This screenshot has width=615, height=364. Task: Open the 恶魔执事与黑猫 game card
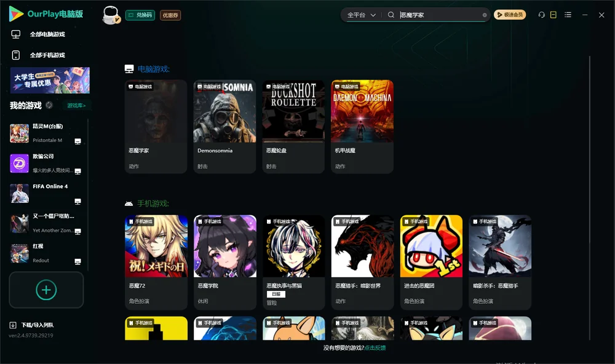pos(293,262)
